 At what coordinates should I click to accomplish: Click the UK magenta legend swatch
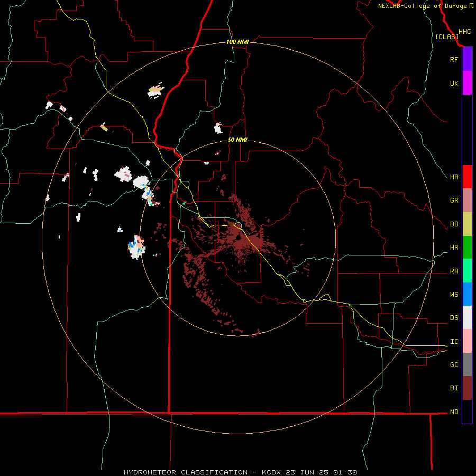(x=467, y=83)
